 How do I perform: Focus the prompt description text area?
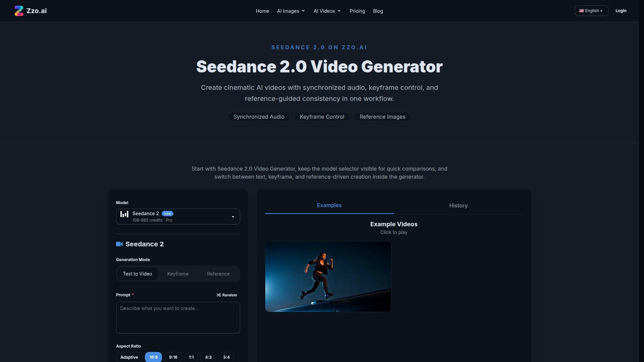tap(178, 318)
